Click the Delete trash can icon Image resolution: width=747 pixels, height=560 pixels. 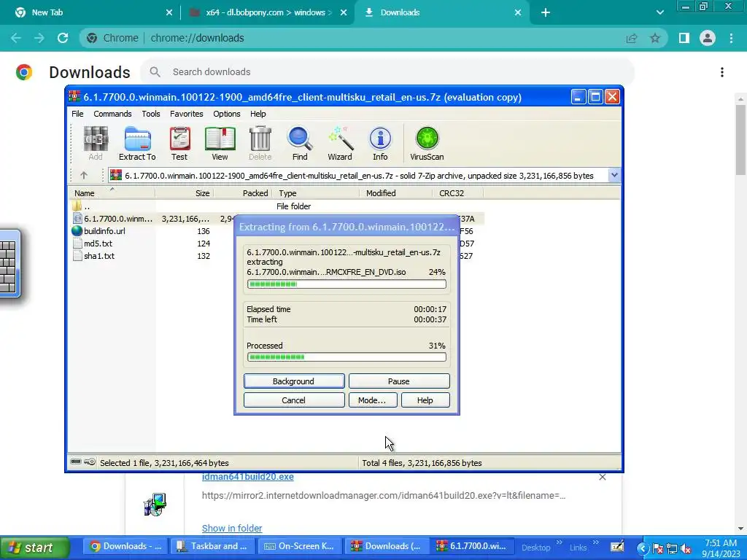pos(260,144)
